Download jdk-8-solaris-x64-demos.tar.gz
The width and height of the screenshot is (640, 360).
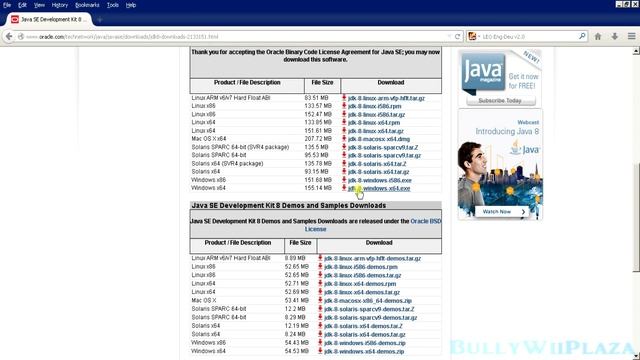point(364,334)
